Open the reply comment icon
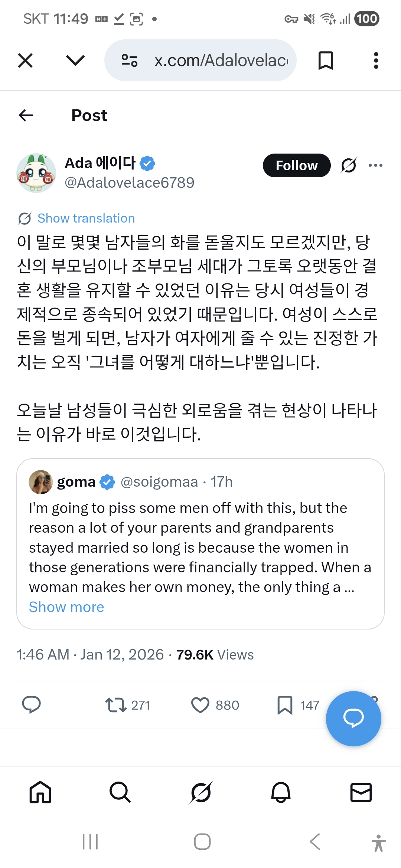Viewport: 401px width, 868px height. click(32, 705)
